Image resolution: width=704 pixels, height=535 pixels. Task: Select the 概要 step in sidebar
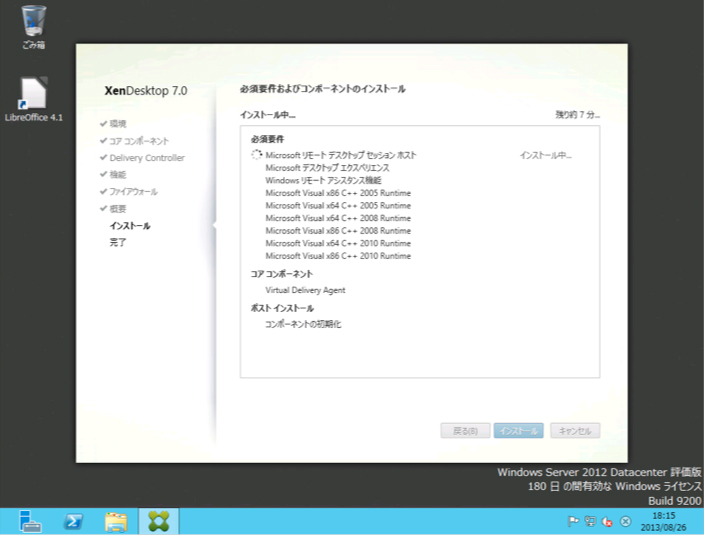coord(118,209)
